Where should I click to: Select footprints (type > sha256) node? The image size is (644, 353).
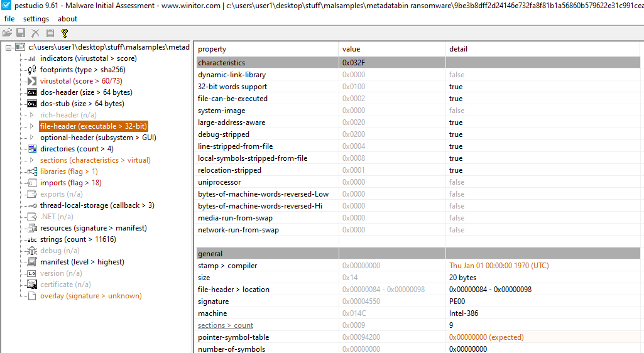point(82,70)
